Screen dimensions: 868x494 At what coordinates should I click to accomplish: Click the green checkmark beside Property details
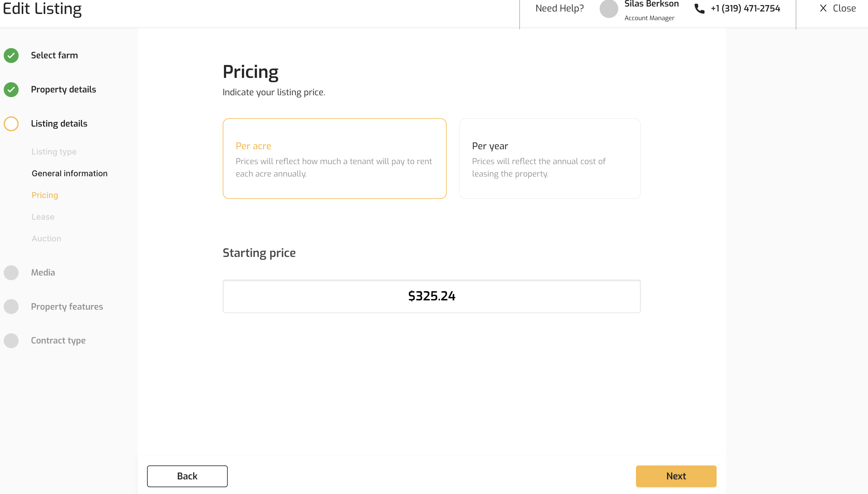[11, 90]
